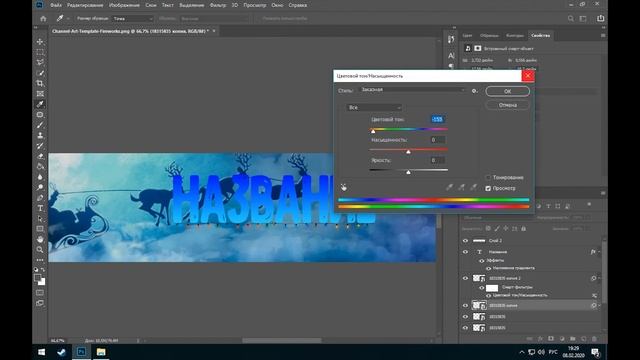Click the Home icon in options bar

tap(43, 18)
